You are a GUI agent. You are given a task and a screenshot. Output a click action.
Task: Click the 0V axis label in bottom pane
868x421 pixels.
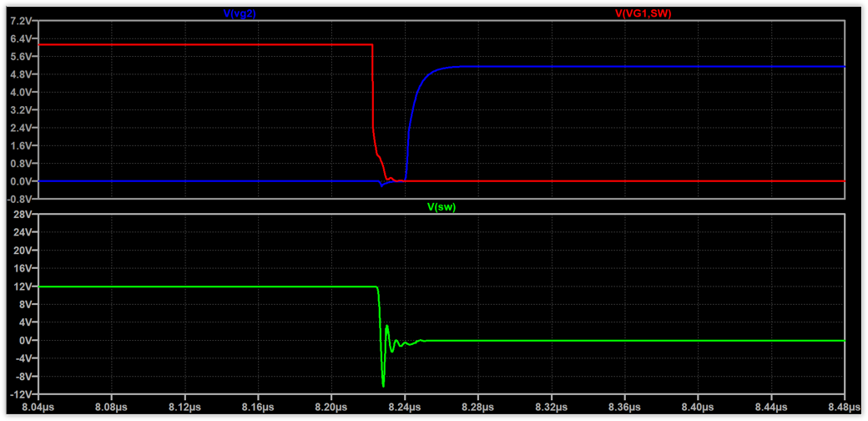26,340
